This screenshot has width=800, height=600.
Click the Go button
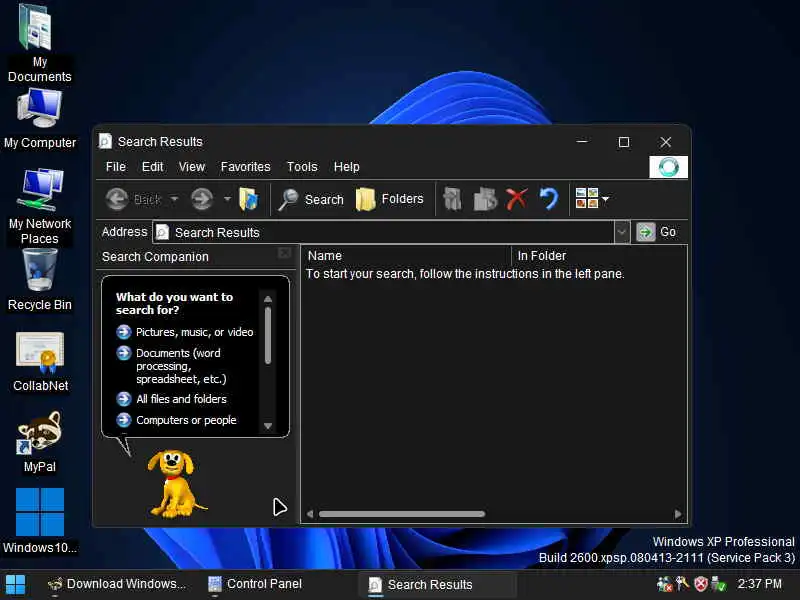(657, 232)
